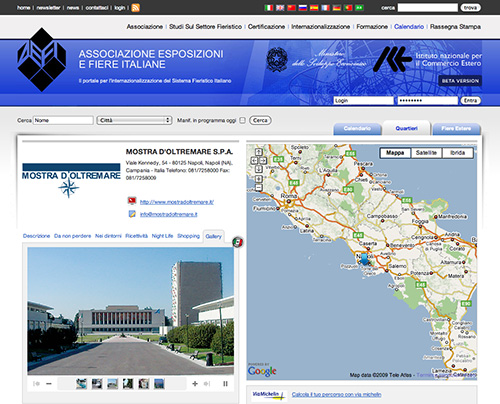This screenshot has height=404, width=500.
Task: Jump to last gallery image
Action: [x=207, y=384]
